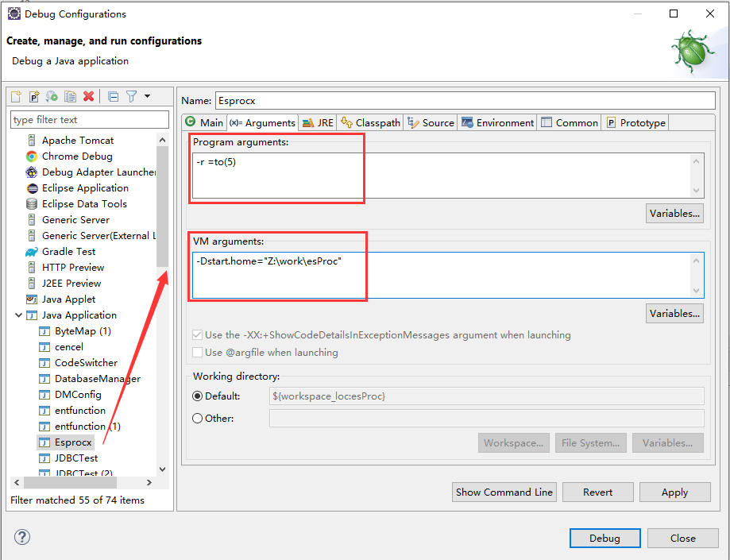
Task: Click the Export launch configuration icon
Action: pos(52,96)
